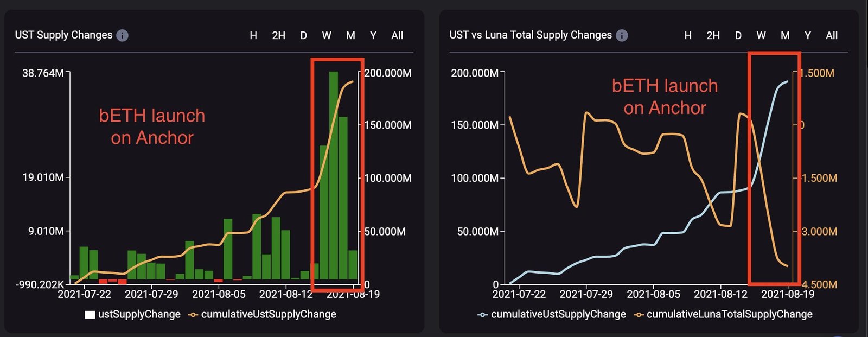The image size is (868, 337).
Task: Show All data on the left chart
Action: pyautogui.click(x=397, y=35)
